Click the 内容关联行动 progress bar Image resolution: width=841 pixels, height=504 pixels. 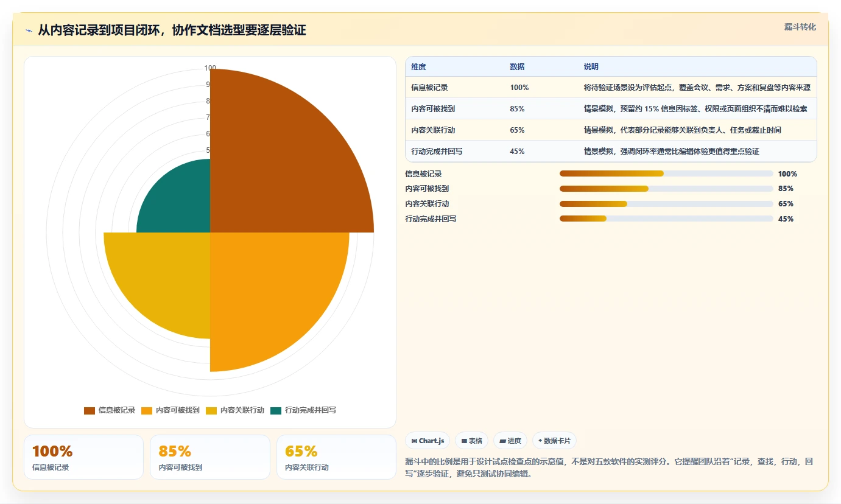pos(666,204)
